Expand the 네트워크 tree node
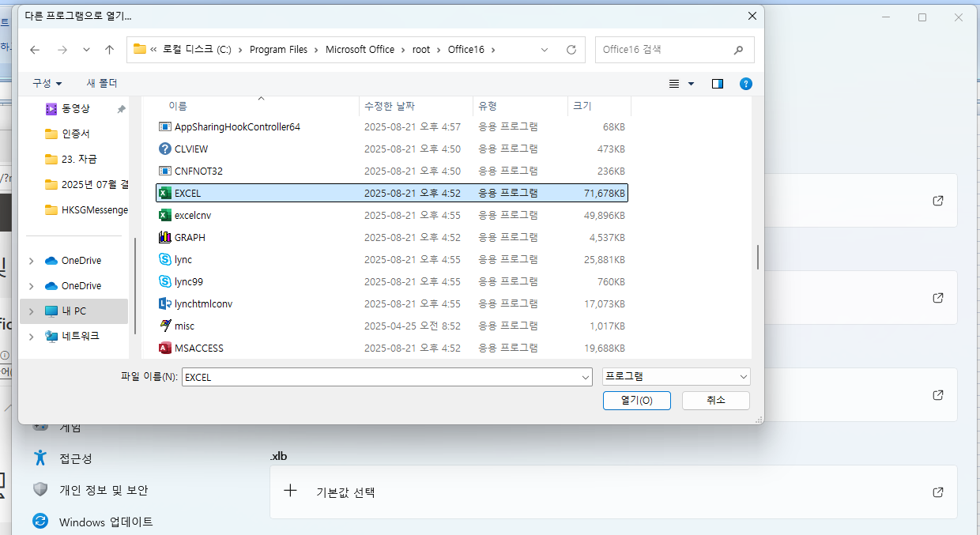Screen dimensions: 980x535 point(31,337)
